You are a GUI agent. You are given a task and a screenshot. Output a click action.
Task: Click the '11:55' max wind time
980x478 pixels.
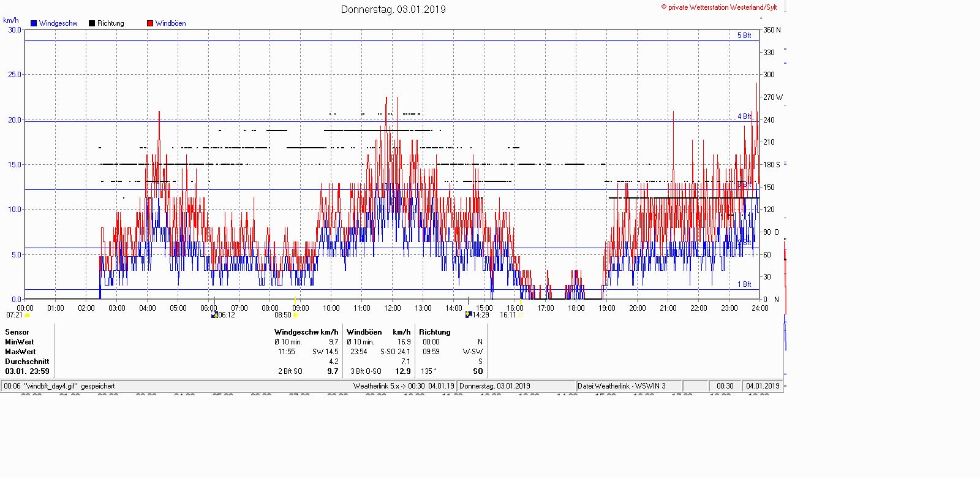pos(287,352)
